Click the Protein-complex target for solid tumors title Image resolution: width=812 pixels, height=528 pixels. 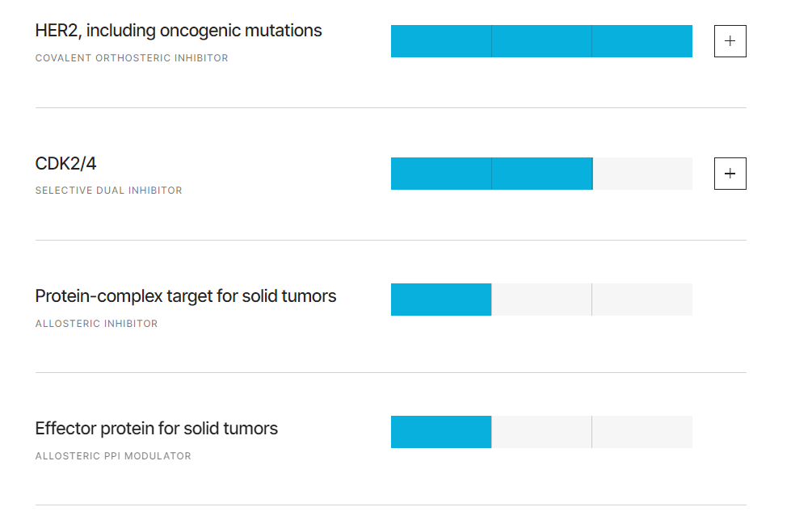(185, 296)
